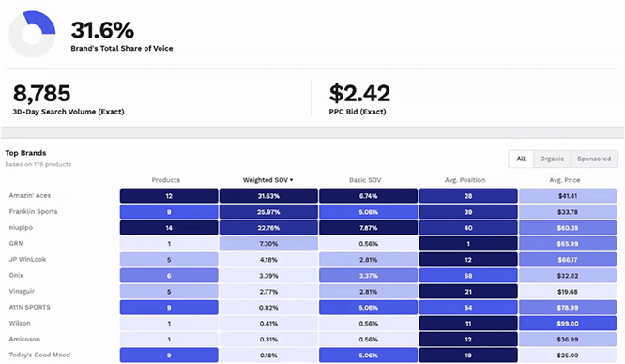
Task: Click the 2.77% weighted SOV cell
Action: [x=268, y=292]
